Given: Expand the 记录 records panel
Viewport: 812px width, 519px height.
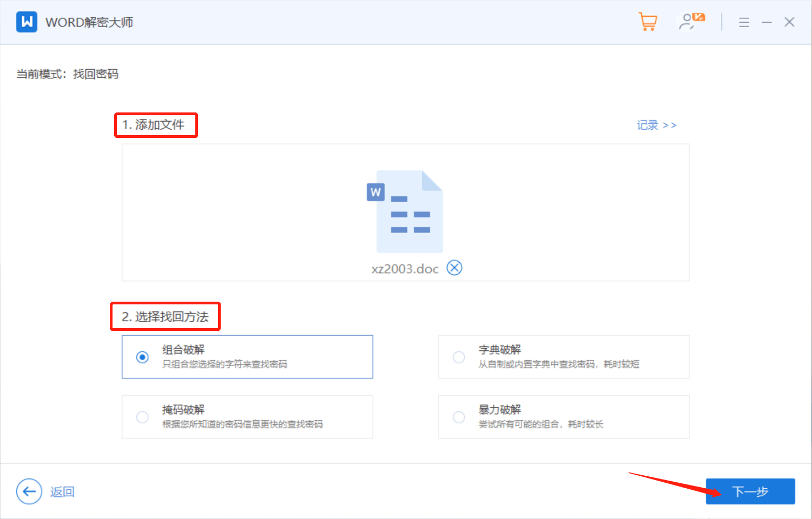Looking at the screenshot, I should [656, 125].
